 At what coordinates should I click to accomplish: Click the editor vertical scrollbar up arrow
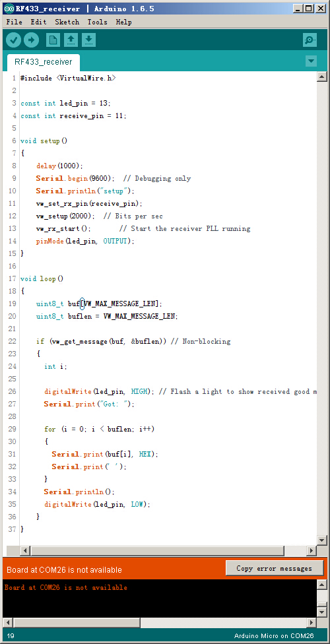pos(322,77)
